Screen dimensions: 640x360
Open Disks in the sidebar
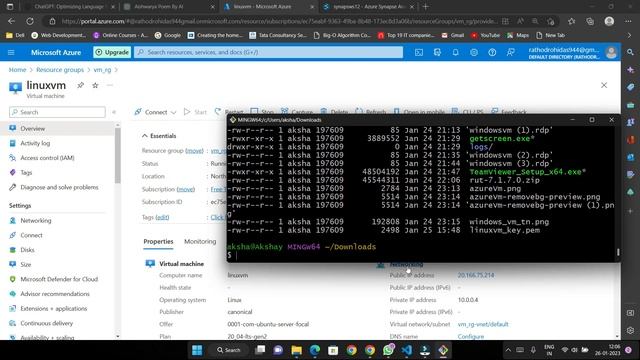[x=27, y=250]
